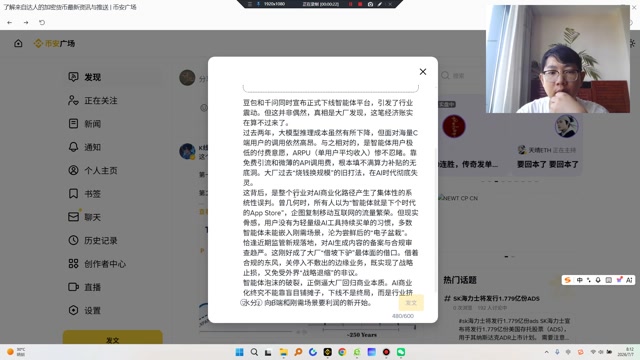Screen dimensions: 640x360
Task: Close the post composer dialog
Action: [423, 72]
